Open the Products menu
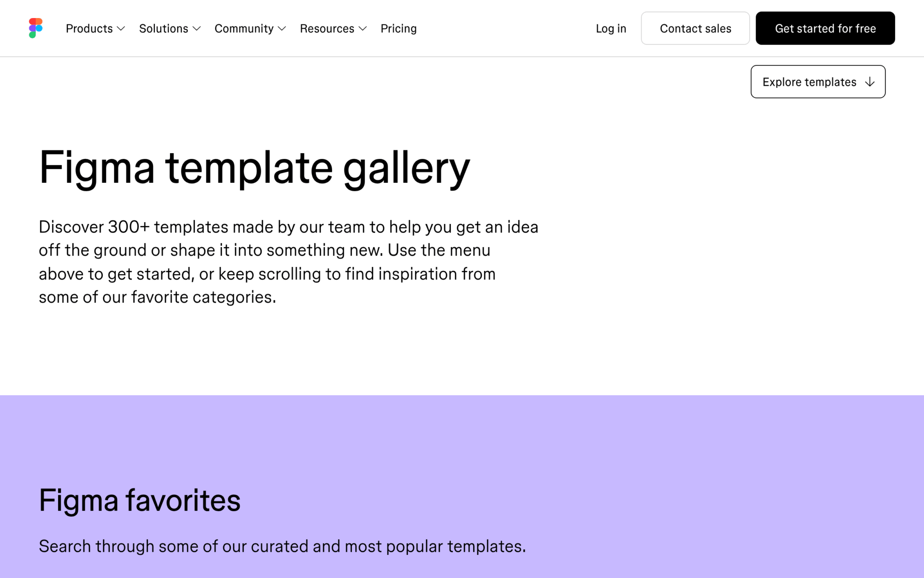 [x=89, y=28]
